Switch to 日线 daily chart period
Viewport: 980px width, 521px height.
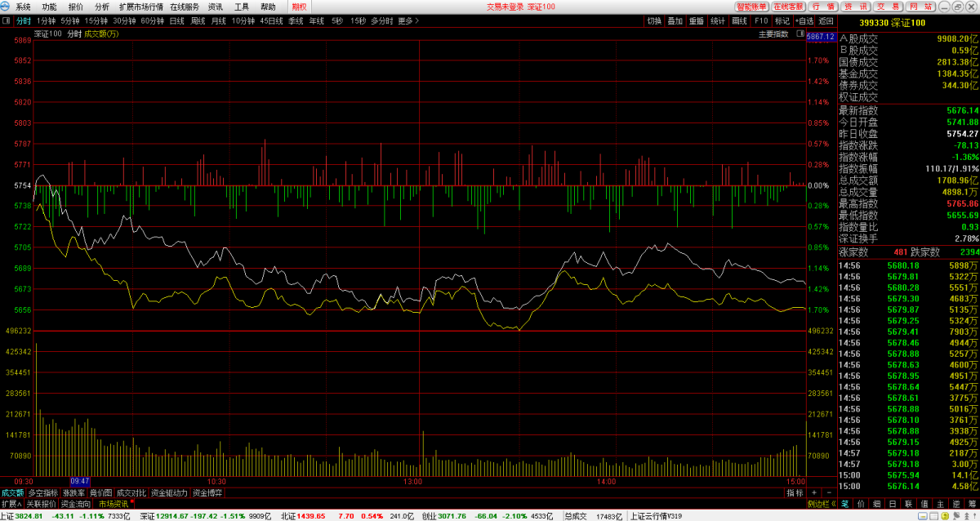[176, 20]
